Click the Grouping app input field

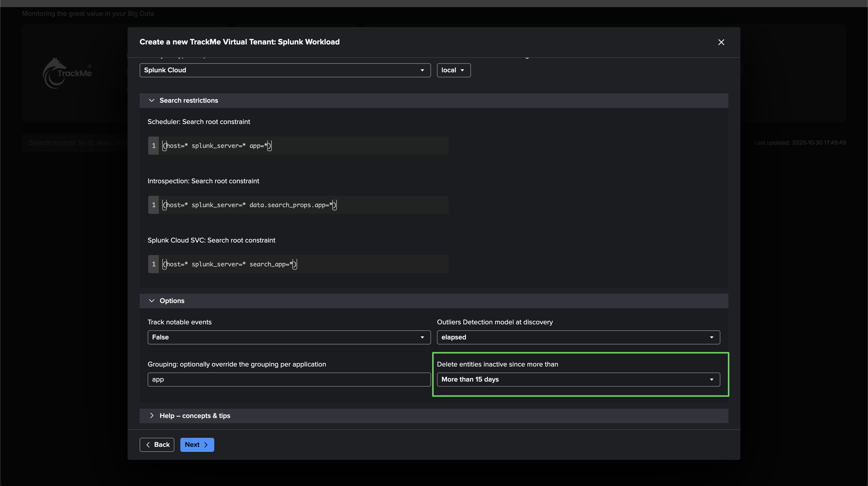pyautogui.click(x=289, y=379)
